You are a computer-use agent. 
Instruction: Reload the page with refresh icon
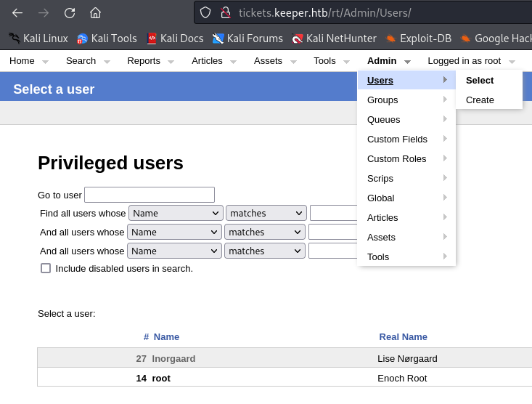pyautogui.click(x=70, y=13)
